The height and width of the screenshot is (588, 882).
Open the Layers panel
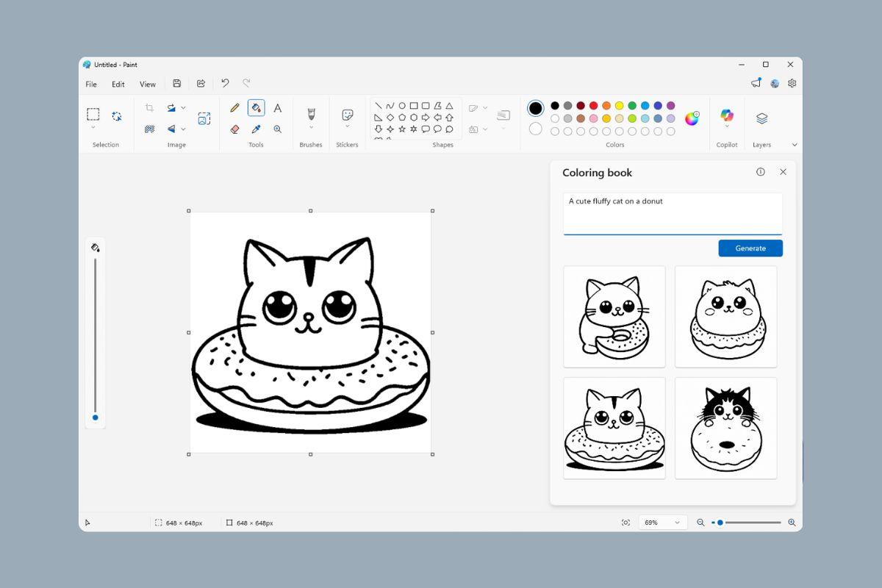(x=761, y=118)
